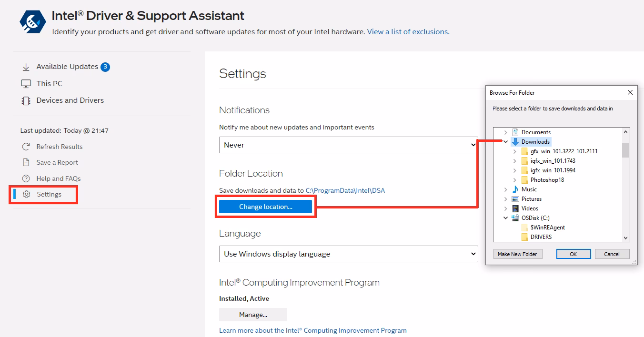Click Make New Folder button
This screenshot has width=644, height=337.
coord(517,254)
